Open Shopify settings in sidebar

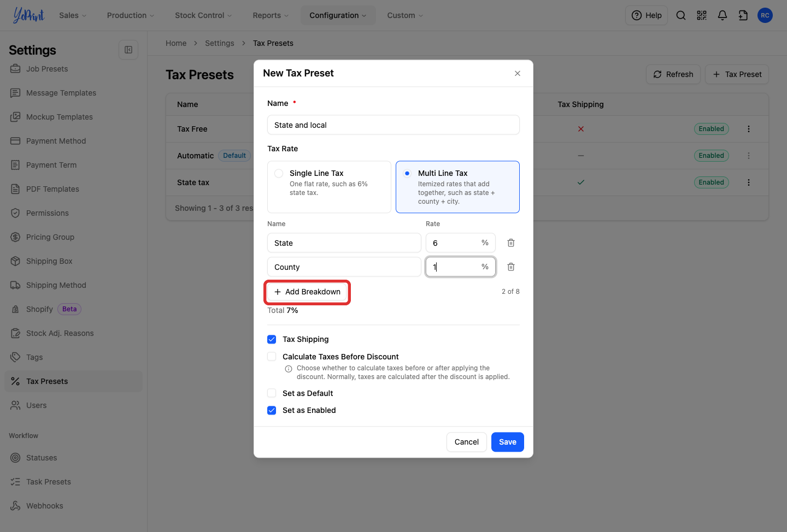click(x=39, y=309)
